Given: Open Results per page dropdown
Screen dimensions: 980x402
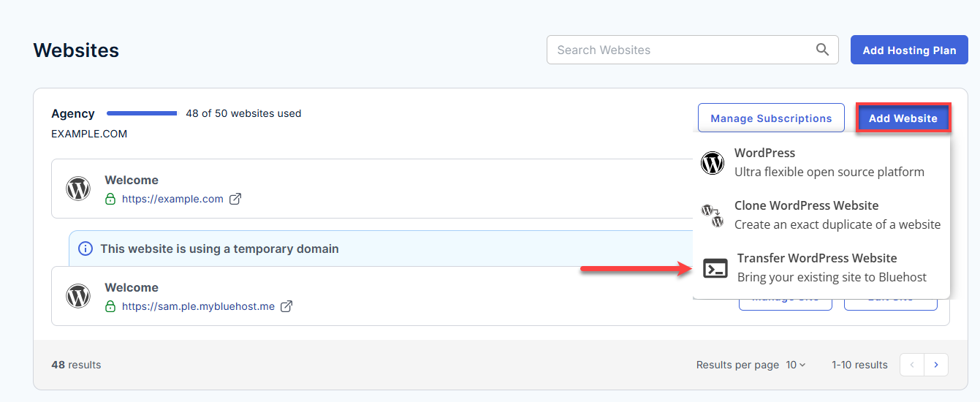Looking at the screenshot, I should (796, 365).
